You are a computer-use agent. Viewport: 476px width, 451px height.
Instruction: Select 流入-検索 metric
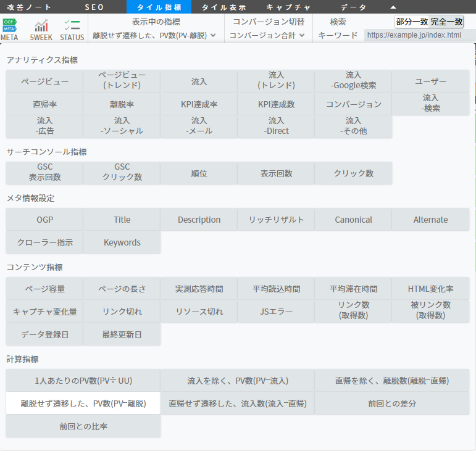pos(430,104)
